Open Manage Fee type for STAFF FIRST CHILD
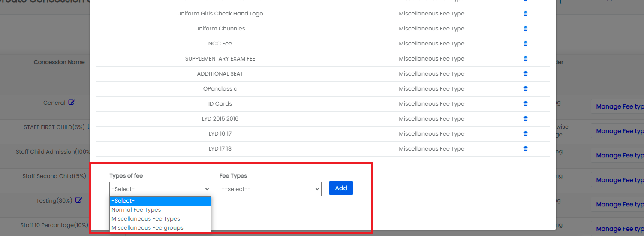Viewport: 644px width, 236px height. pyautogui.click(x=617, y=131)
